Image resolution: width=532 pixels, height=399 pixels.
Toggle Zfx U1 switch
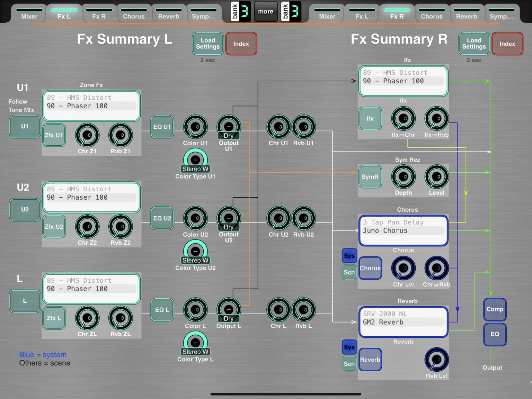[54, 135]
